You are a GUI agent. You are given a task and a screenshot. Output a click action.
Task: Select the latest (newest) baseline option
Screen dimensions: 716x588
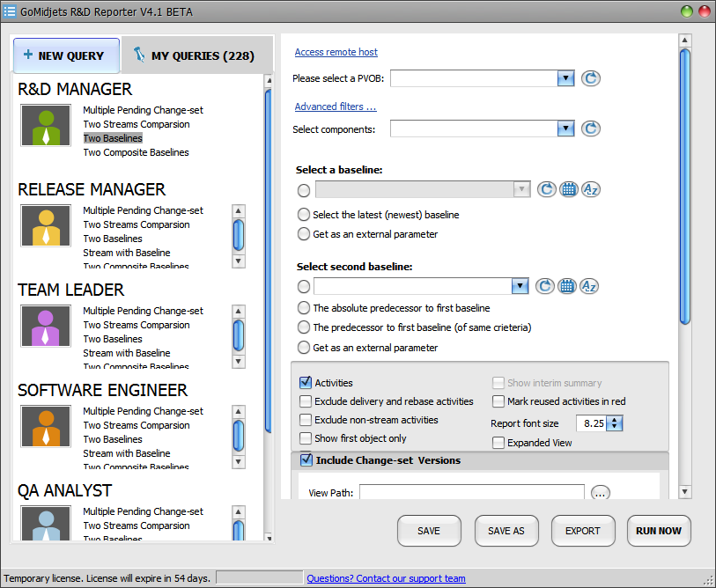click(x=304, y=215)
